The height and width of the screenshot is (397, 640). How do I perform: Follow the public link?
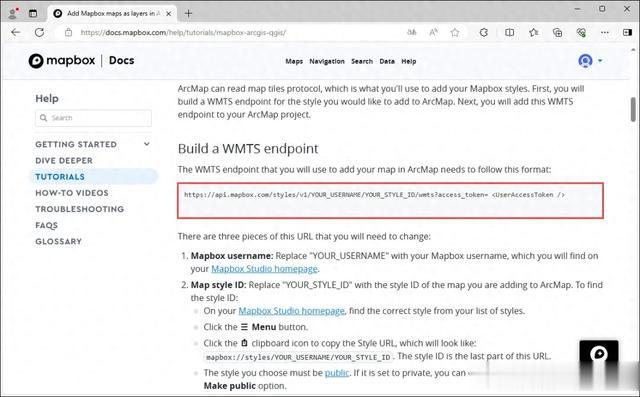[x=337, y=373]
